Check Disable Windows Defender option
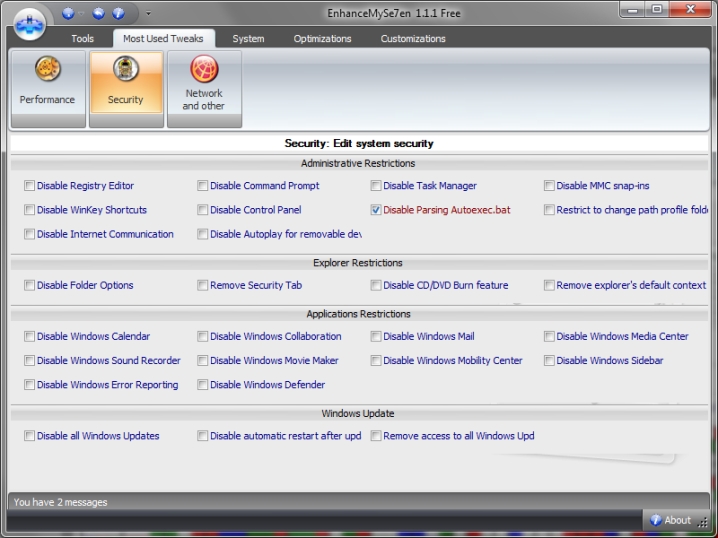 click(x=203, y=385)
